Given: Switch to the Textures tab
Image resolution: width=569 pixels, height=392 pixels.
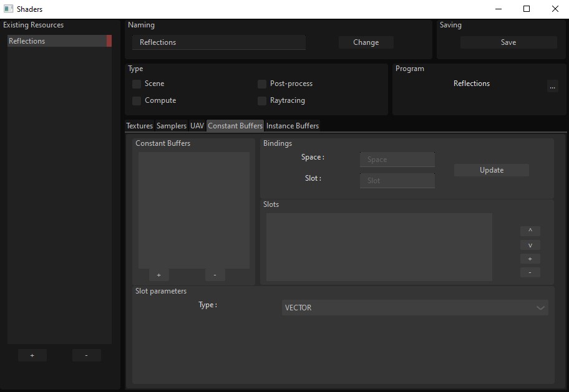Looking at the screenshot, I should coord(139,126).
